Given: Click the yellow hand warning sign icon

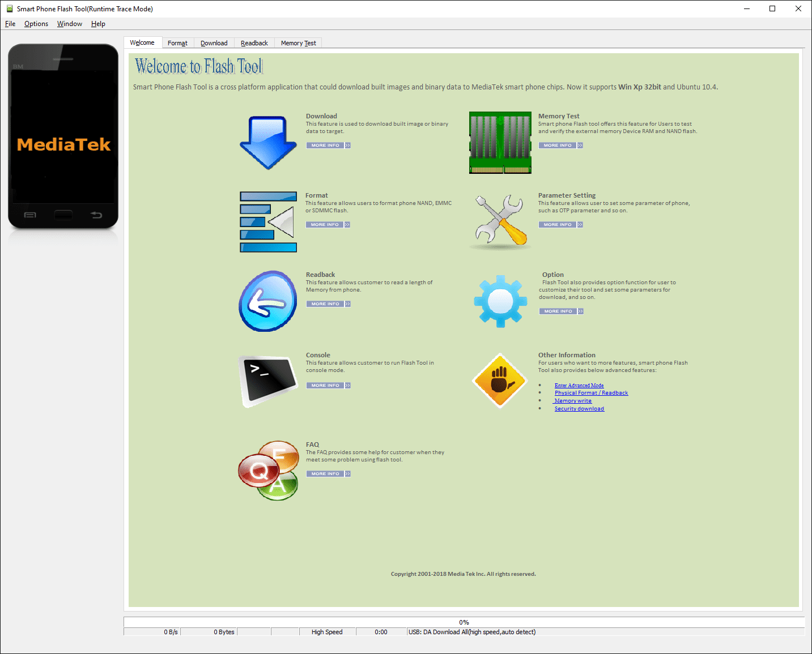Looking at the screenshot, I should [x=500, y=381].
